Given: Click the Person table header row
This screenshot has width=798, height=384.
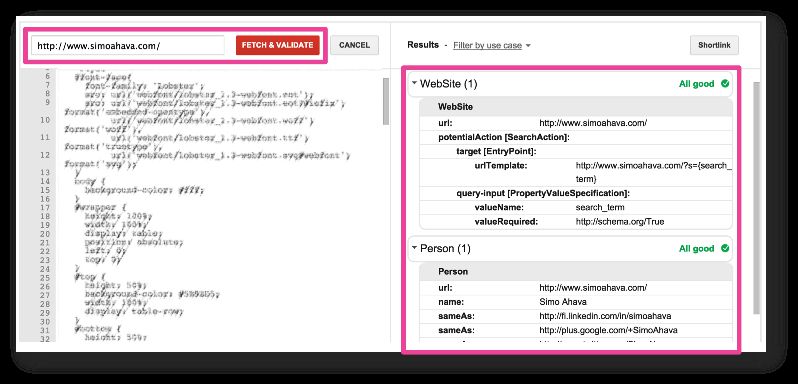Looking at the screenshot, I should pos(576,272).
